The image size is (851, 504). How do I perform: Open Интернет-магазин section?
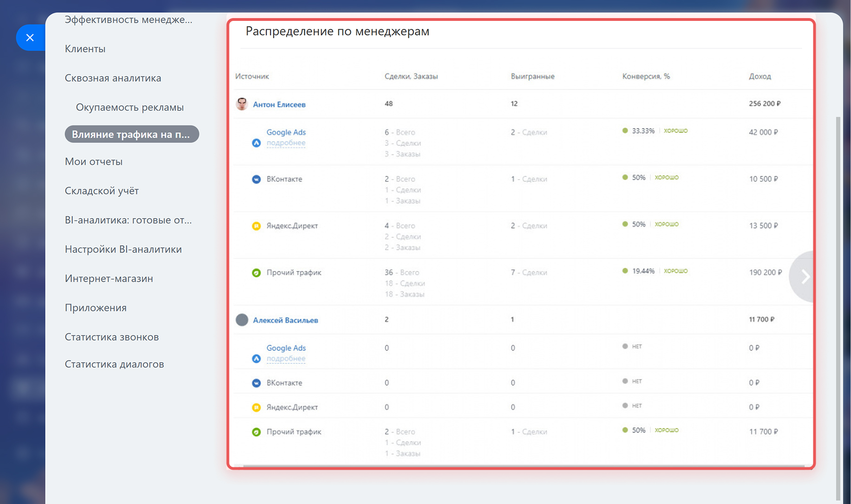(109, 278)
